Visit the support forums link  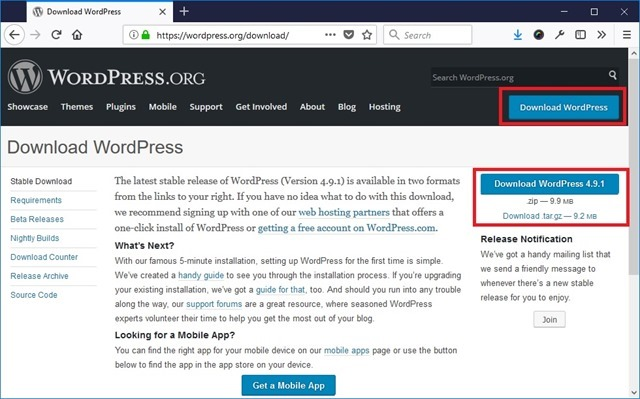click(214, 304)
